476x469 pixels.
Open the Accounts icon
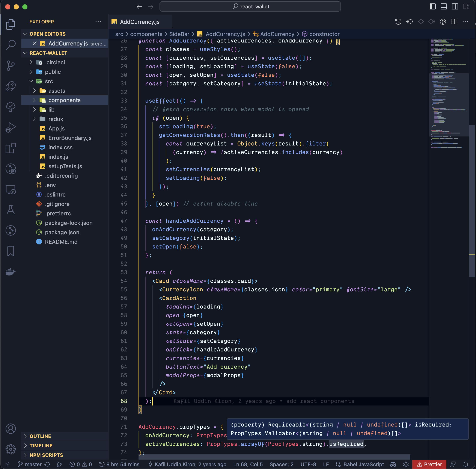(11, 429)
